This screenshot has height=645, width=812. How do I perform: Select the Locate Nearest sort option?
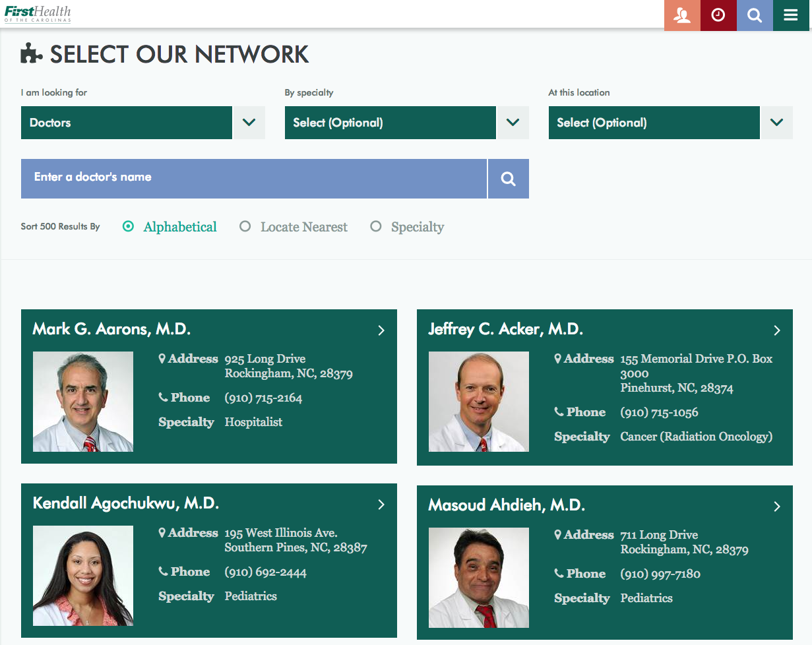[x=245, y=226]
